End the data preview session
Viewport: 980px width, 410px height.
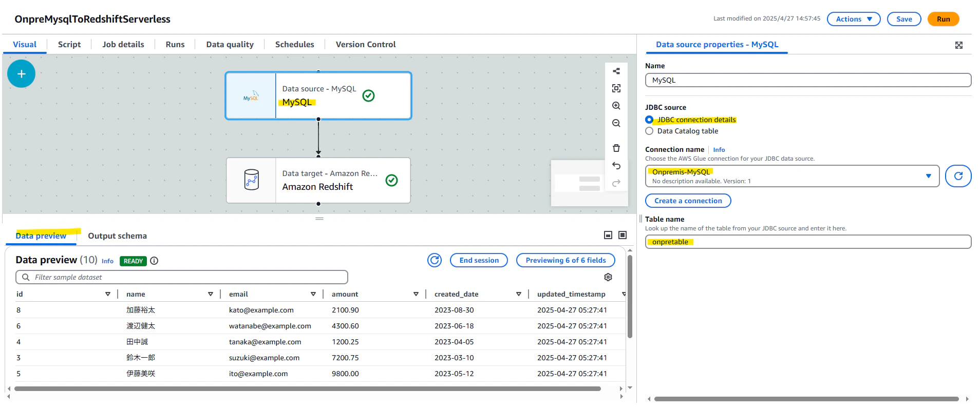point(479,260)
